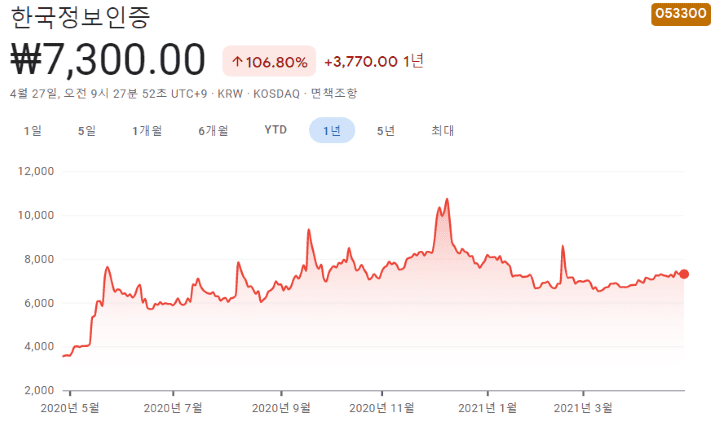Screen dimensions: 720x431
Task: Select the 1년 range tab
Action: click(x=332, y=130)
